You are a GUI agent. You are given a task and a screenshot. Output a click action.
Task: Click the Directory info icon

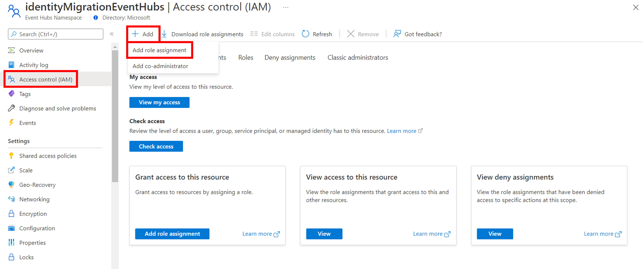pyautogui.click(x=96, y=18)
